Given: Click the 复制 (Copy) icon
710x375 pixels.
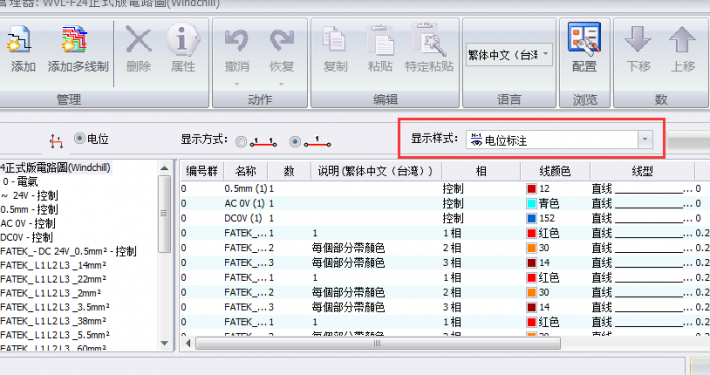Looking at the screenshot, I should [x=335, y=40].
